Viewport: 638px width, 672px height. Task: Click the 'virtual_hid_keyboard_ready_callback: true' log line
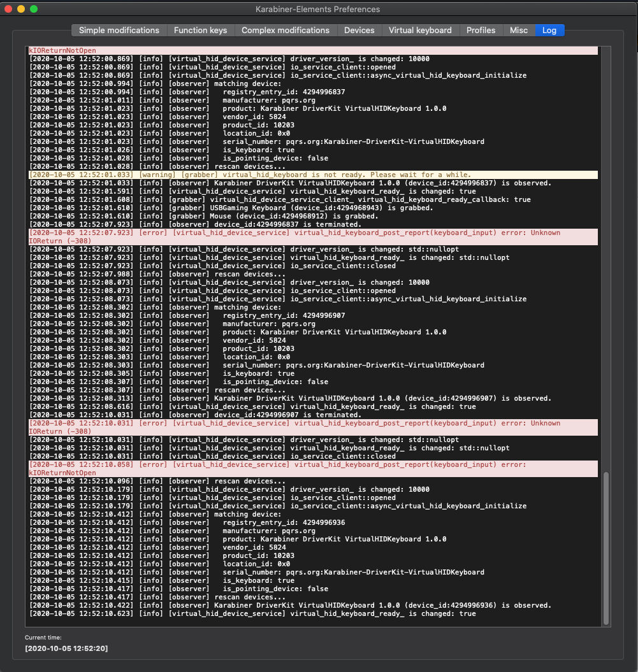click(280, 200)
